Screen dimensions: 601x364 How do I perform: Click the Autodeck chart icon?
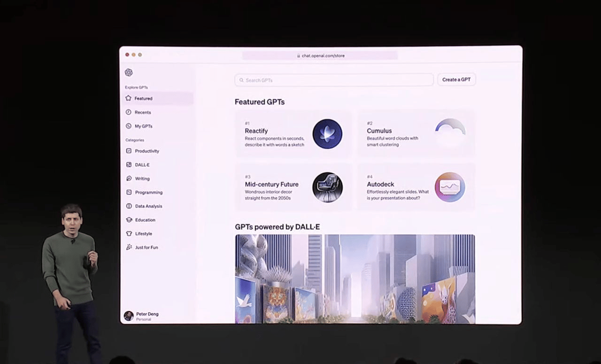tap(450, 187)
